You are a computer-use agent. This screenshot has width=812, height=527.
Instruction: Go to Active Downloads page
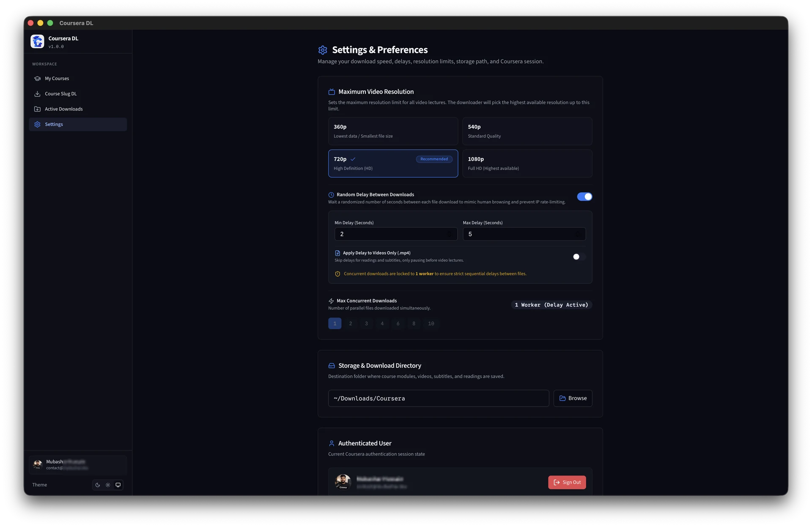78,109
